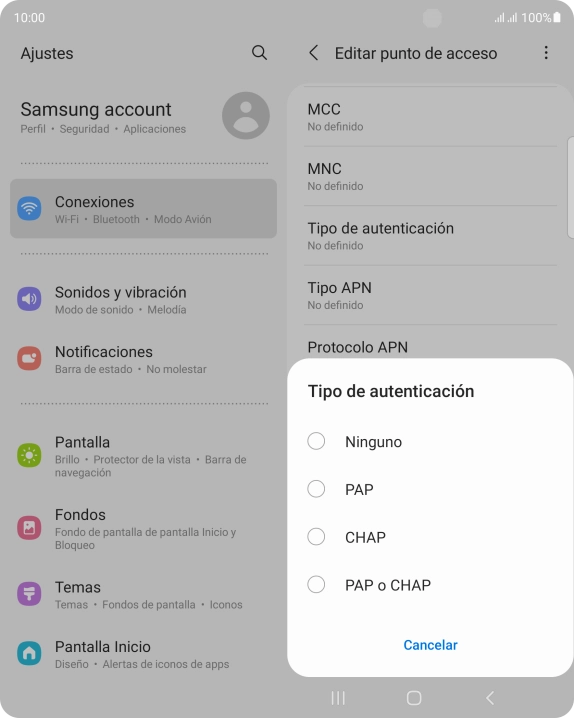Open the three-dot more options menu
Image resolution: width=574 pixels, height=718 pixels.
pos(546,53)
